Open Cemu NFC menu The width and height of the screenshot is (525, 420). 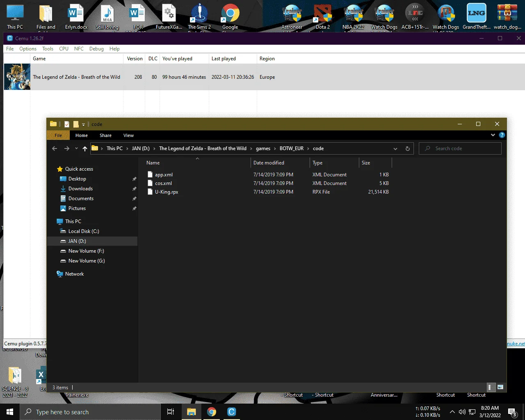tap(79, 48)
